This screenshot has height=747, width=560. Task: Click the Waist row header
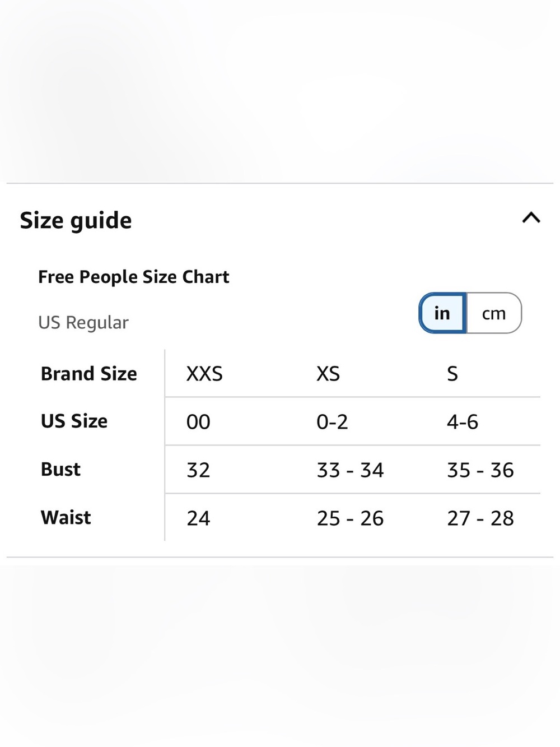click(x=66, y=518)
